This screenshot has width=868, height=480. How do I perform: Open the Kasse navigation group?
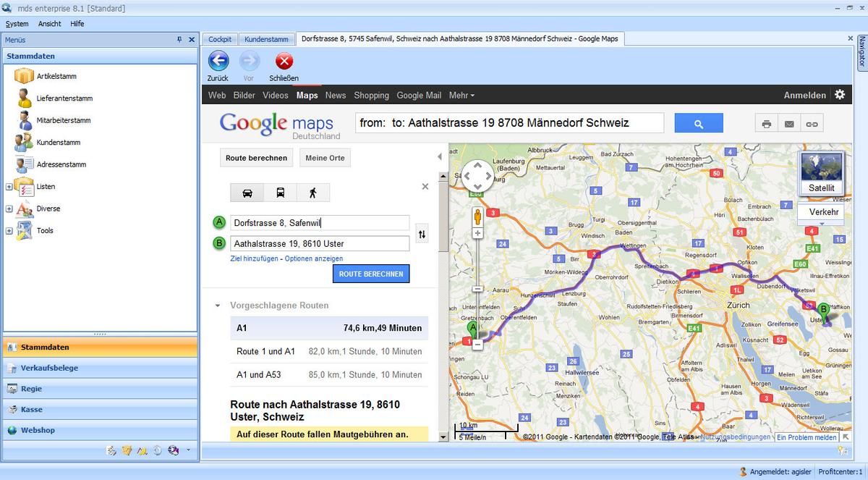(x=100, y=409)
